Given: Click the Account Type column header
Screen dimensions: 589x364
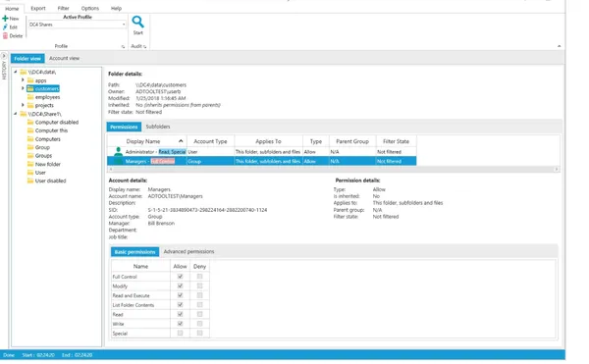Looking at the screenshot, I should coord(210,141).
